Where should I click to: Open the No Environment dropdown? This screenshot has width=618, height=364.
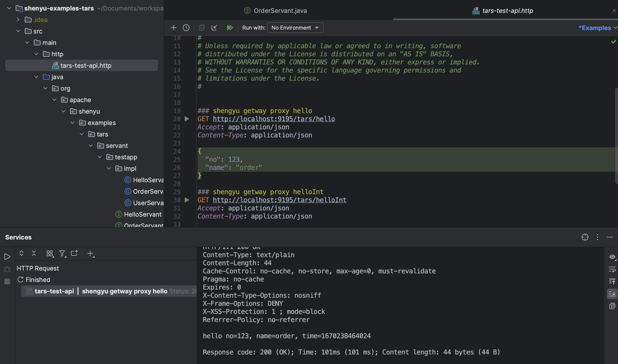click(x=295, y=28)
